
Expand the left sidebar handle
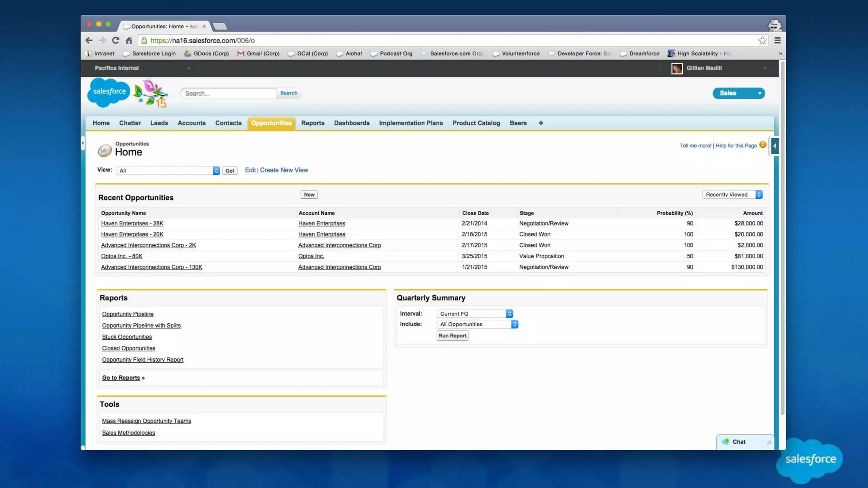tap(83, 143)
